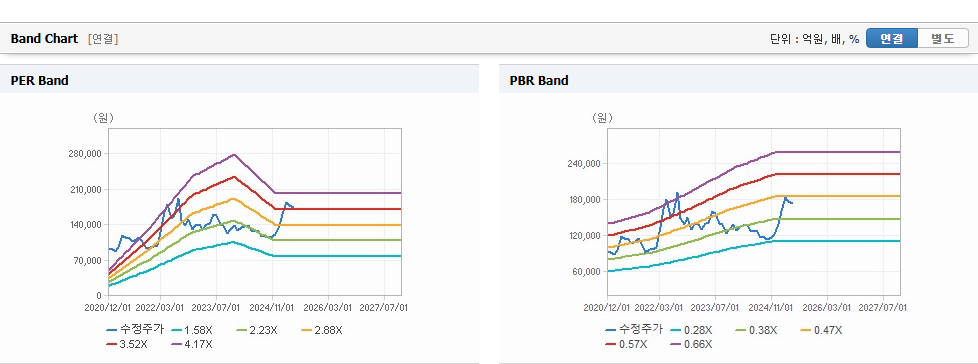This screenshot has height=364, width=978.
Task: Toggle the 1.58X legend entry
Action: coord(192,330)
